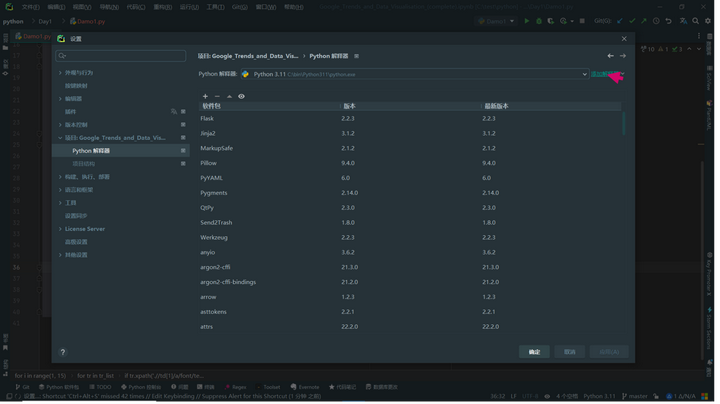Add a package with the plus icon
Viewport: 720px width, 404px height.
click(205, 96)
